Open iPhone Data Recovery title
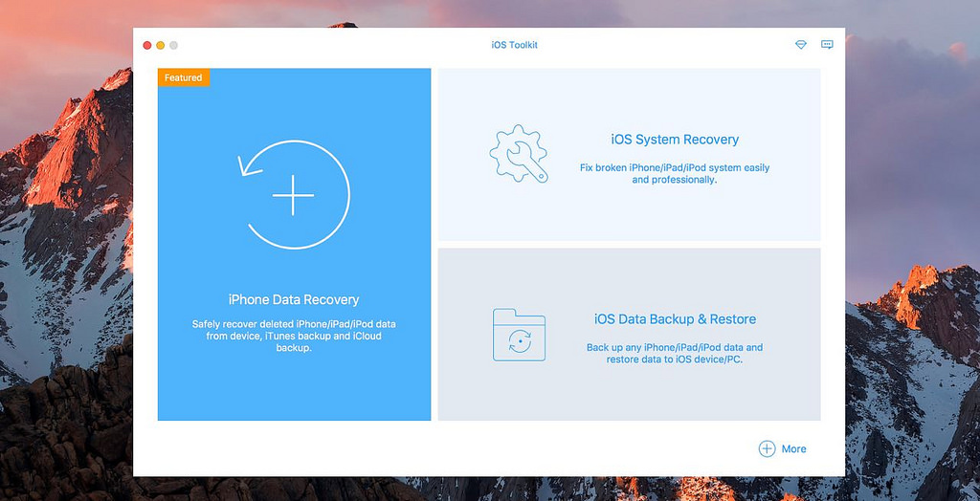980x501 pixels. [294, 299]
